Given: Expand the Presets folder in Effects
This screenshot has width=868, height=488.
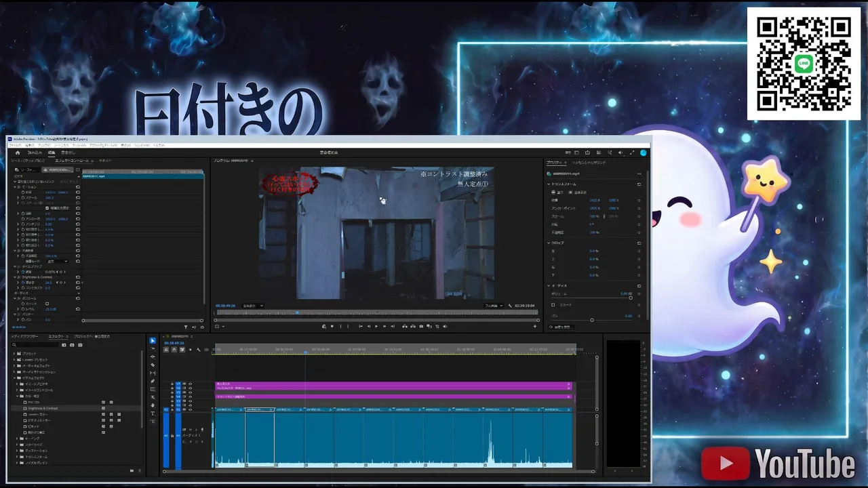Looking at the screenshot, I should click(14, 354).
